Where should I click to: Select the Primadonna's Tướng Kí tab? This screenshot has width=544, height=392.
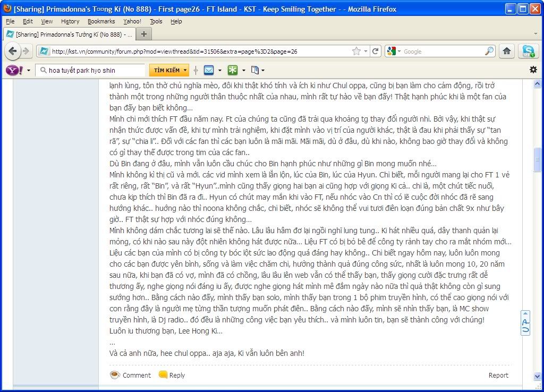coord(69,35)
